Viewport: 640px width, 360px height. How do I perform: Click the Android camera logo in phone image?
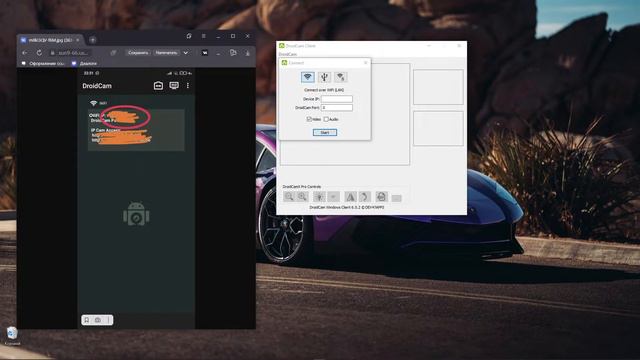click(x=136, y=214)
